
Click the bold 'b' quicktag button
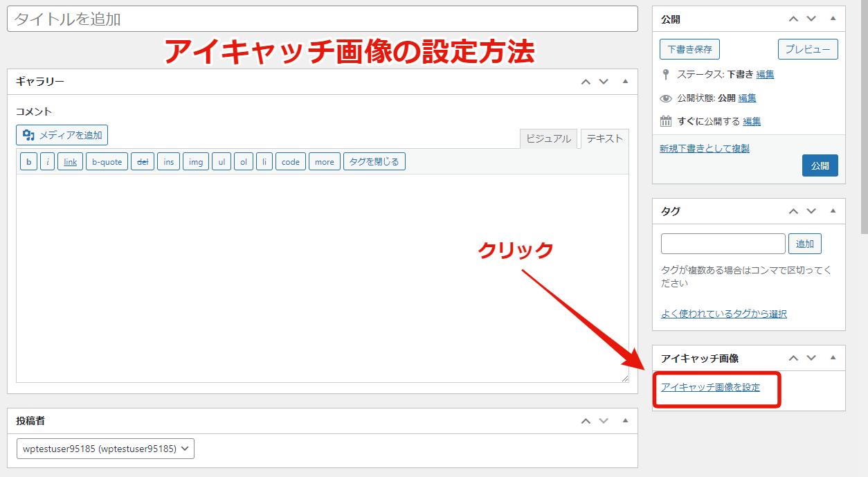(28, 162)
